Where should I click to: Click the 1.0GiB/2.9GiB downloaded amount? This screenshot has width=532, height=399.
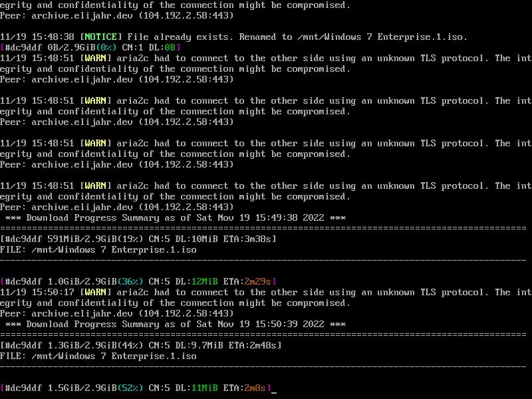click(x=82, y=281)
